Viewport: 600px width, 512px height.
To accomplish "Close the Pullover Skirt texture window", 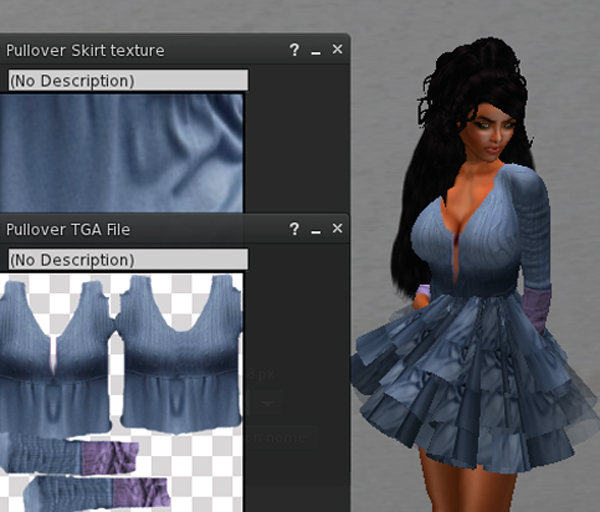I will point(337,49).
